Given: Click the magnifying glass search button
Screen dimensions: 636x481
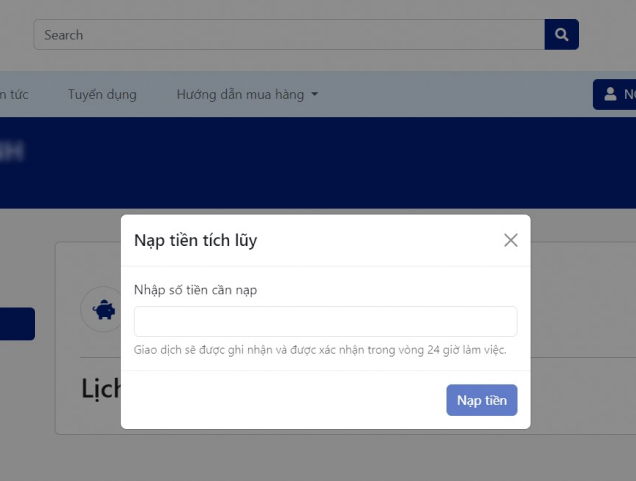Looking at the screenshot, I should [x=561, y=34].
